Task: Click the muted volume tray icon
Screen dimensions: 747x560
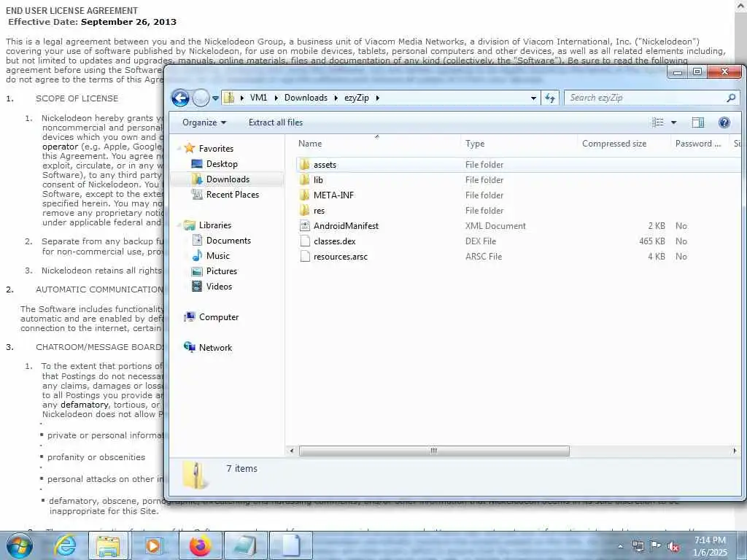Action: (x=673, y=547)
